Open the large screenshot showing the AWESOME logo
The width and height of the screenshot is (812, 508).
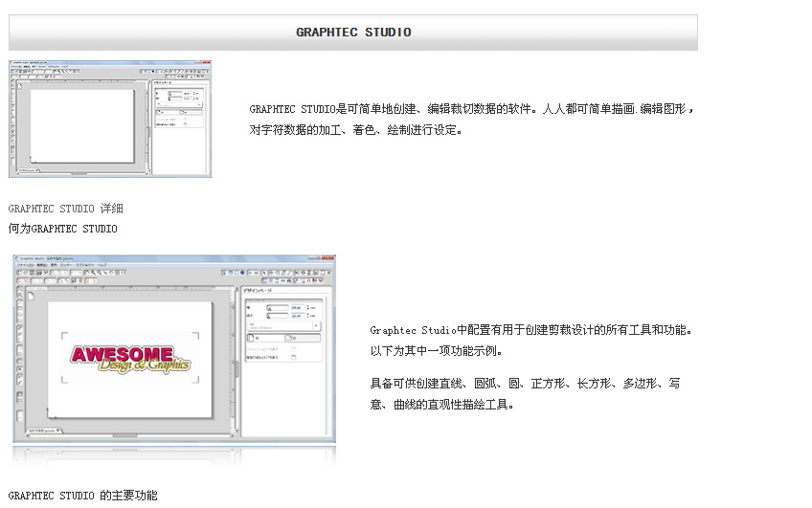click(174, 348)
